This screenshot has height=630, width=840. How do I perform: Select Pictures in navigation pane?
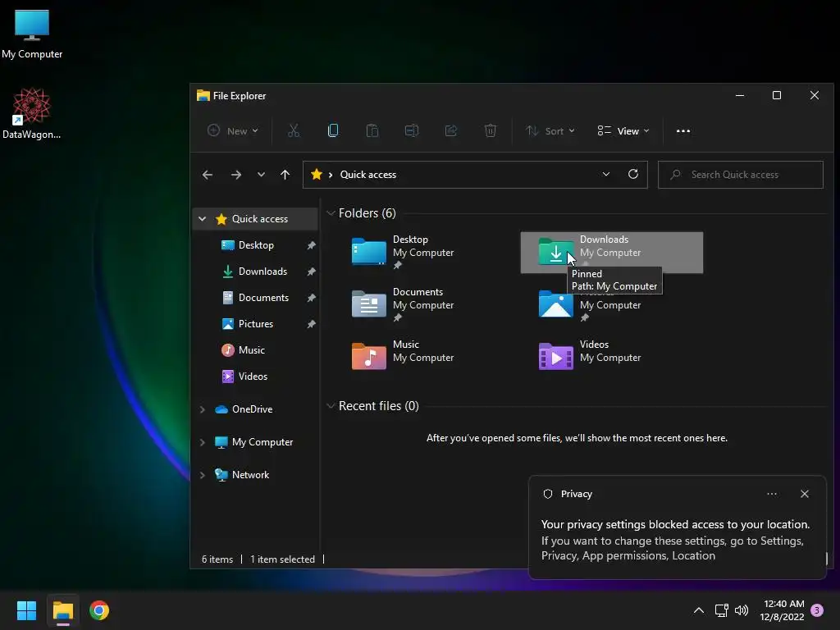256,324
